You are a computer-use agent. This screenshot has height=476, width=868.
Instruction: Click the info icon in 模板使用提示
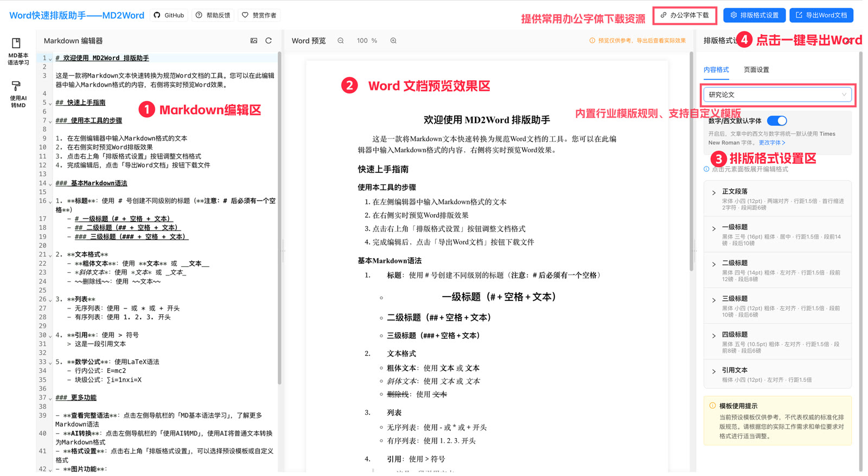pos(712,406)
